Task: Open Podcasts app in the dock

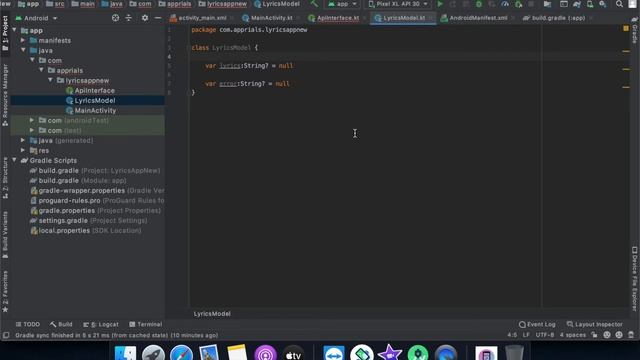Action: coord(265,353)
